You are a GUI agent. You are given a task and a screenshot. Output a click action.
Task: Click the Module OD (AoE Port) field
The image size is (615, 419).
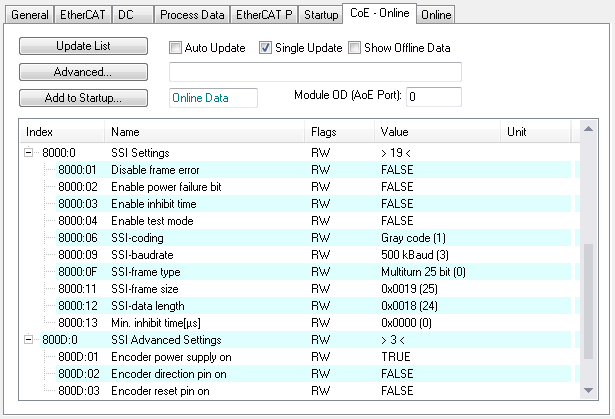tap(434, 97)
